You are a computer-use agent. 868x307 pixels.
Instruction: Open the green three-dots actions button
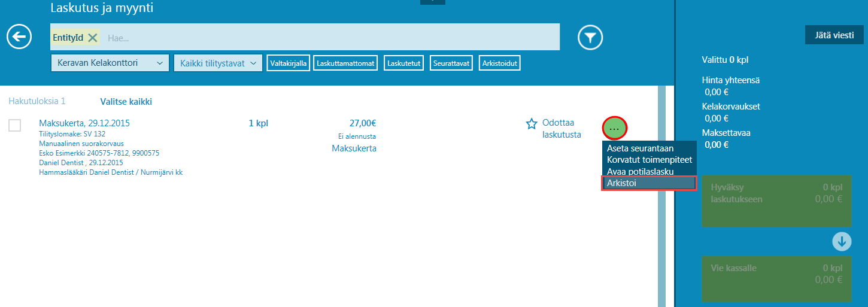tap(614, 129)
